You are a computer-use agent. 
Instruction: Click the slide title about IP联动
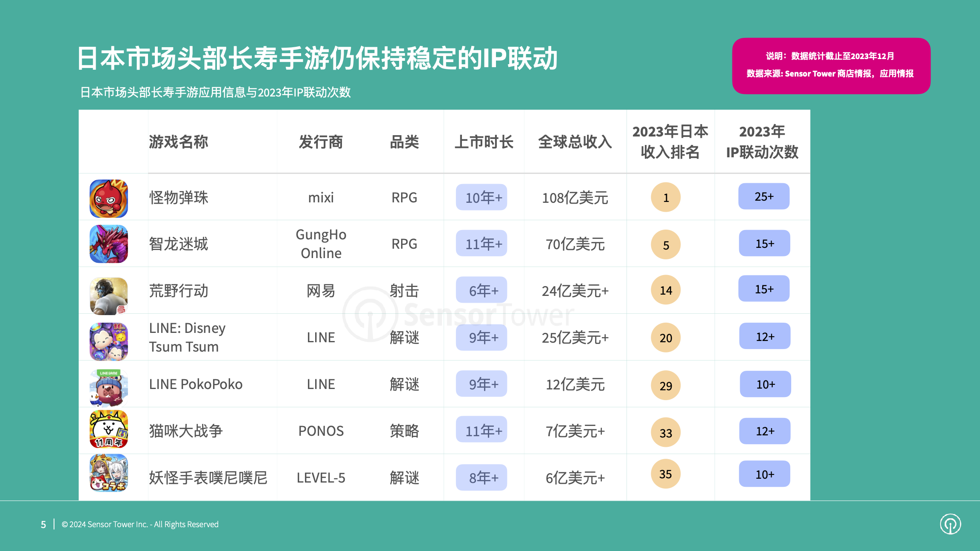coord(317,58)
